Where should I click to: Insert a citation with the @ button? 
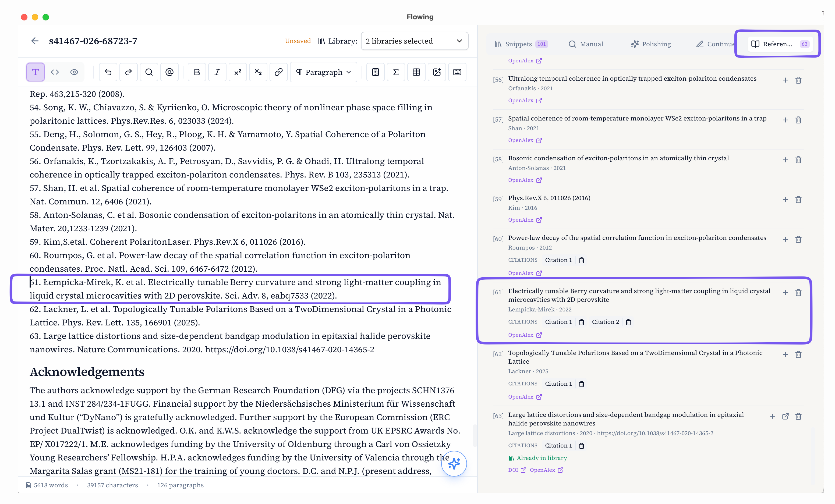tap(169, 72)
